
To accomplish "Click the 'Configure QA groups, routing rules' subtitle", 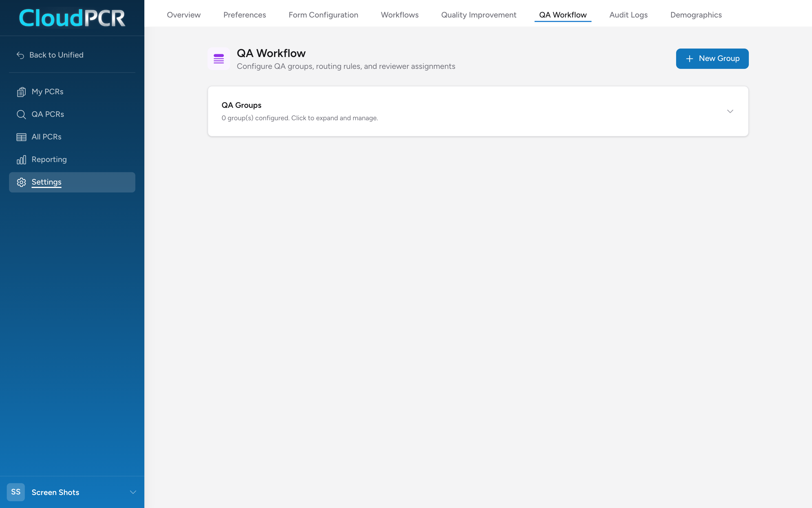I will point(346,66).
